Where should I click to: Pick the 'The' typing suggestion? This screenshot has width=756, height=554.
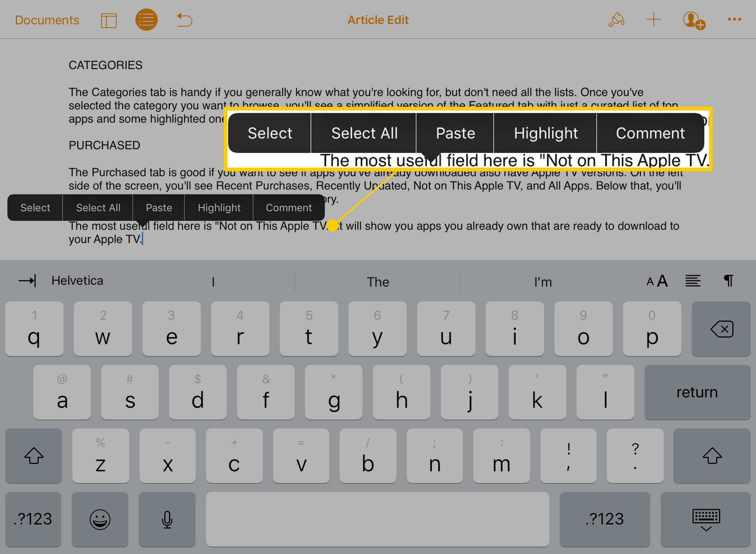(378, 282)
